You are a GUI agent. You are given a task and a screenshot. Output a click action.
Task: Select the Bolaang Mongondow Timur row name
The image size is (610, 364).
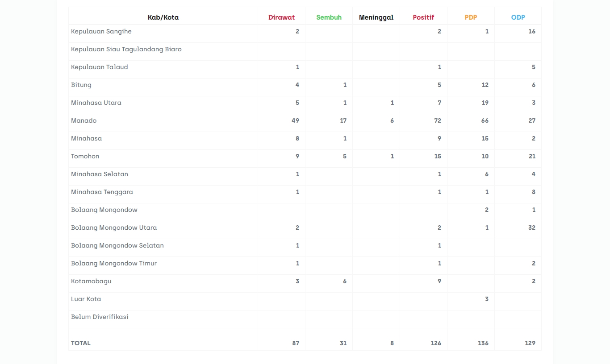(x=114, y=264)
